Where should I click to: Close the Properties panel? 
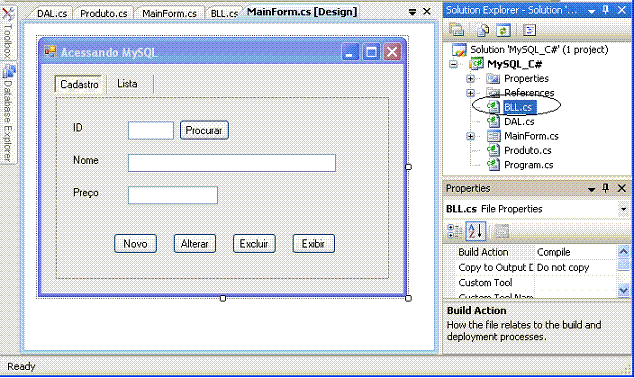622,188
